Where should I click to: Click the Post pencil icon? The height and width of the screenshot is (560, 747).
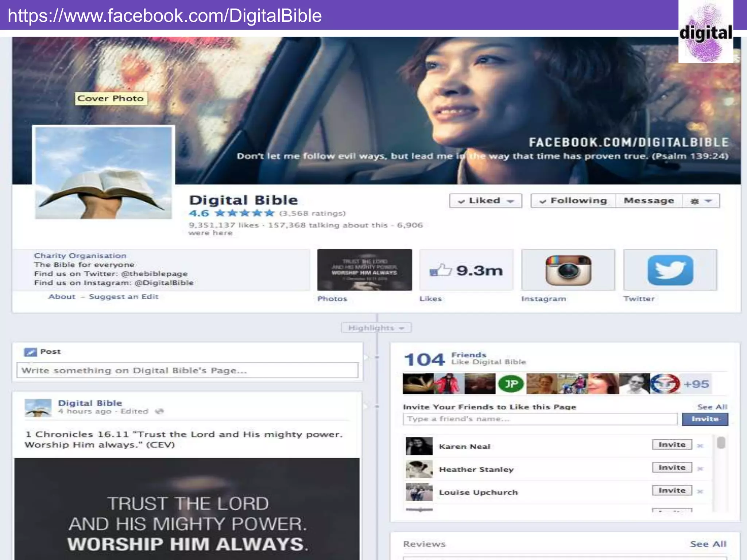click(30, 352)
